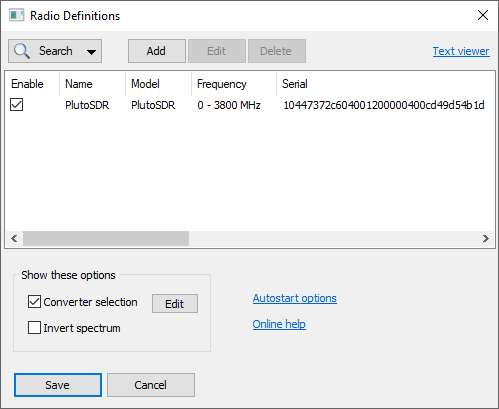Image resolution: width=499 pixels, height=409 pixels.
Task: Close the Radio Definitions dialog
Action: [483, 15]
